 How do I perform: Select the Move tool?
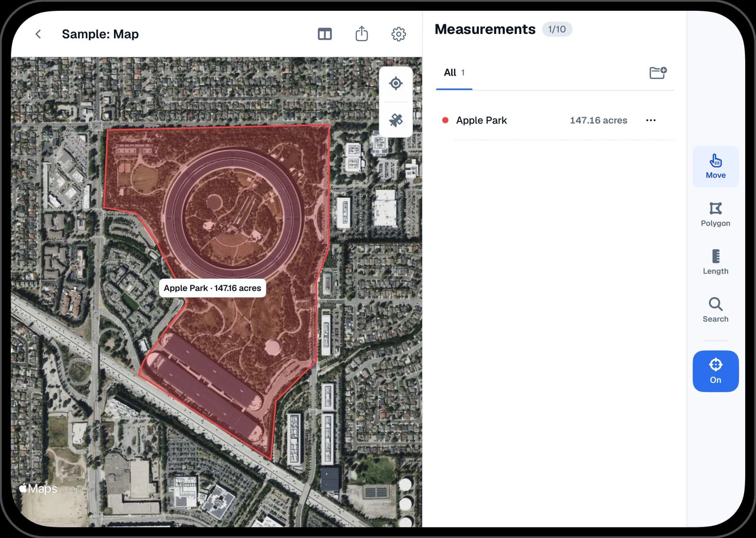[x=715, y=167]
